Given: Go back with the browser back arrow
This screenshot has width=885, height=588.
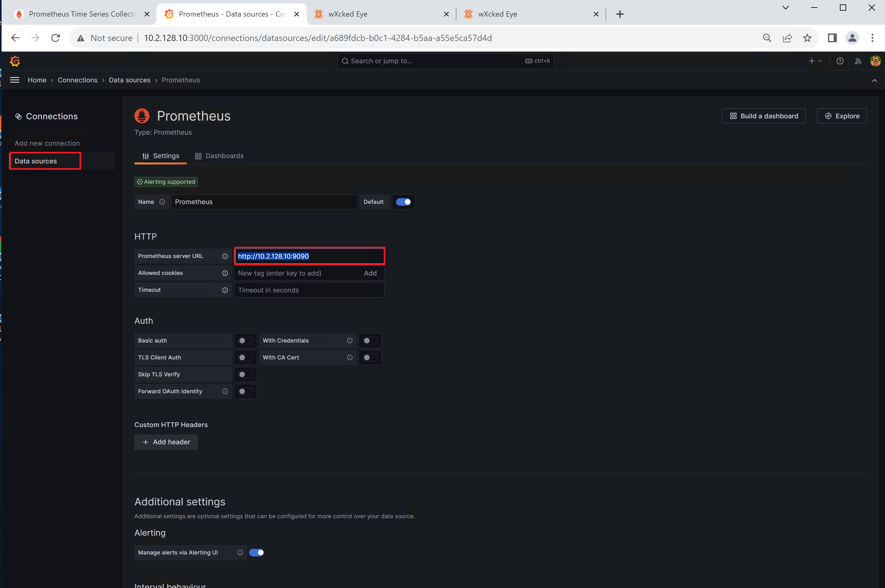Looking at the screenshot, I should pos(15,38).
